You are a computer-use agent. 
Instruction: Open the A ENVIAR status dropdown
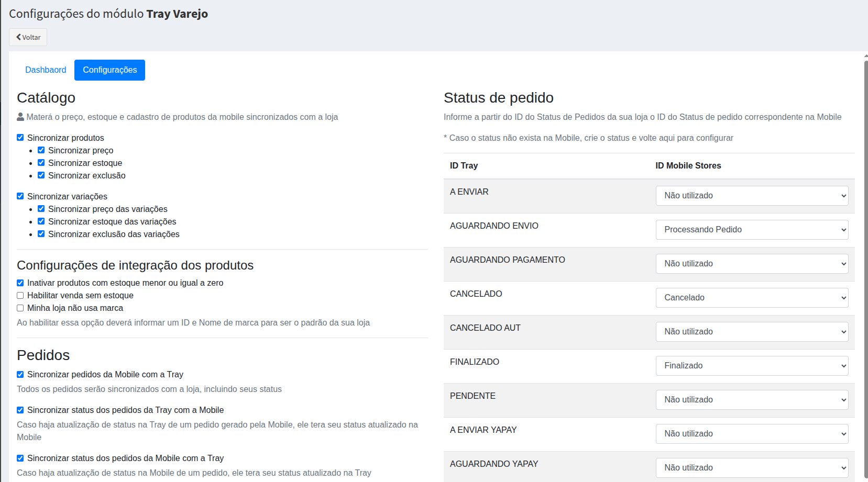pos(752,196)
